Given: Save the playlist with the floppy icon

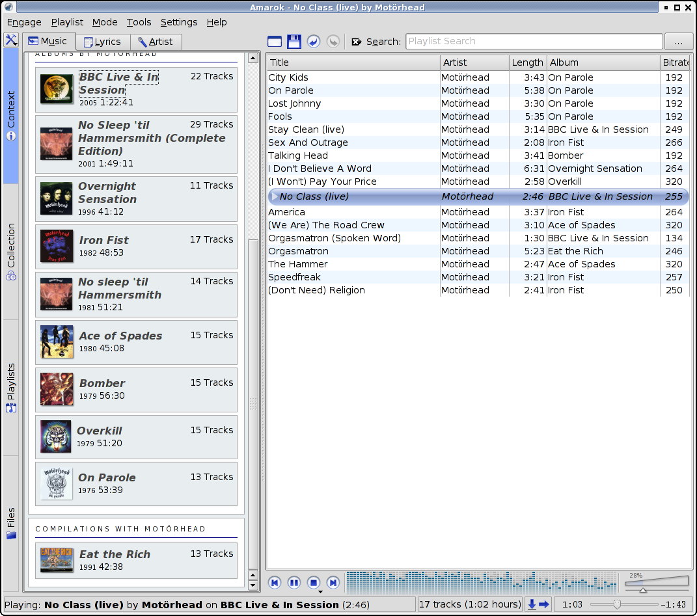Looking at the screenshot, I should (x=294, y=42).
